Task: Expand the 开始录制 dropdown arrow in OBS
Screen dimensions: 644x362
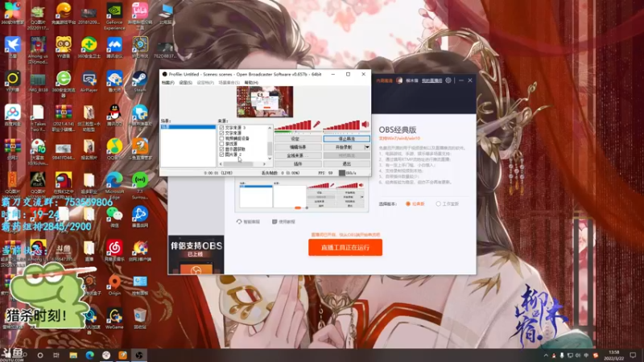Action: [367, 147]
